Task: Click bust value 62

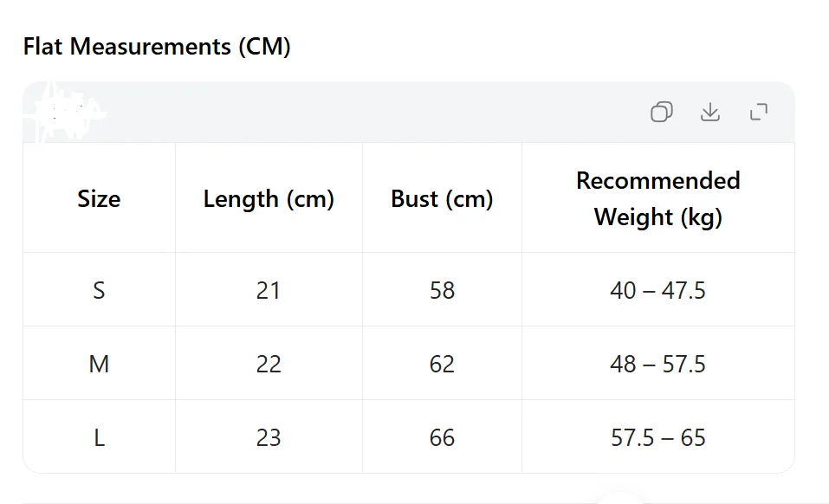Action: (x=442, y=364)
